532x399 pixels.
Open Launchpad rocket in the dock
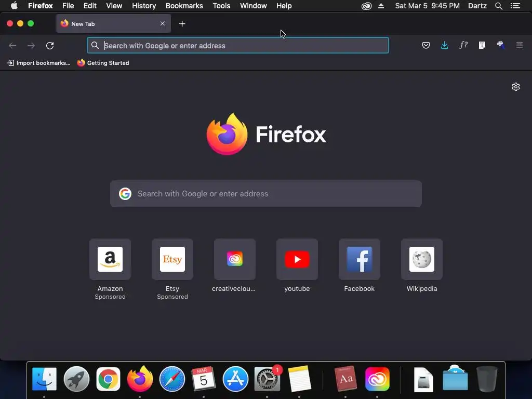(x=76, y=379)
